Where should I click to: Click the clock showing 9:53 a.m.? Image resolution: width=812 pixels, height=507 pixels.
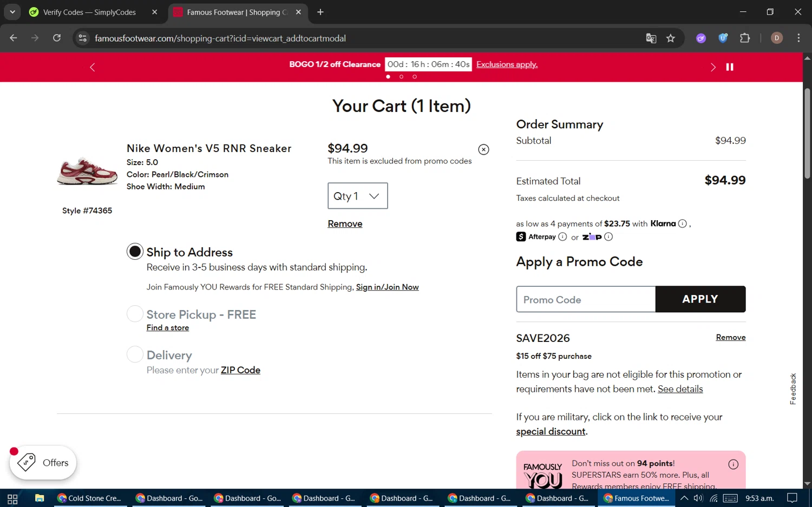759,498
